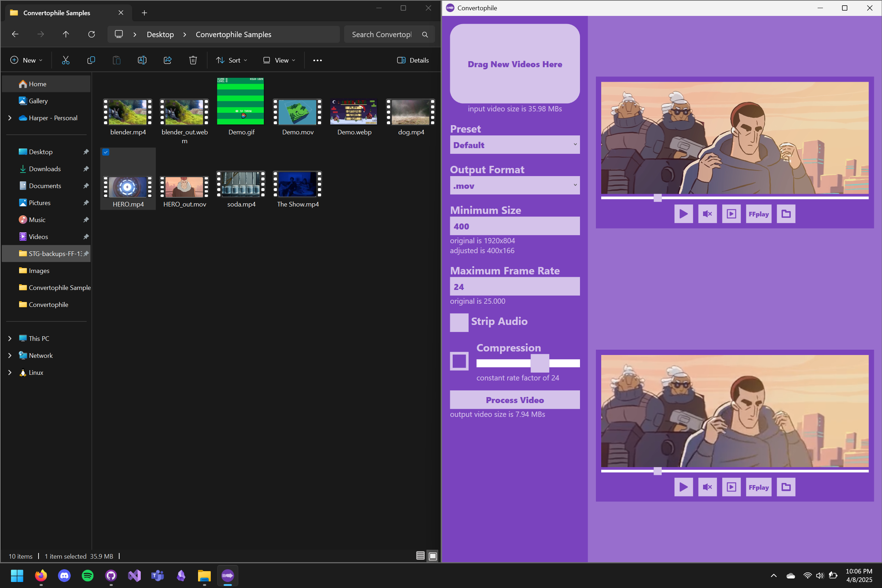Viewport: 882px width, 588px height.
Task: Open the top video in the external player
Action: (x=731, y=214)
